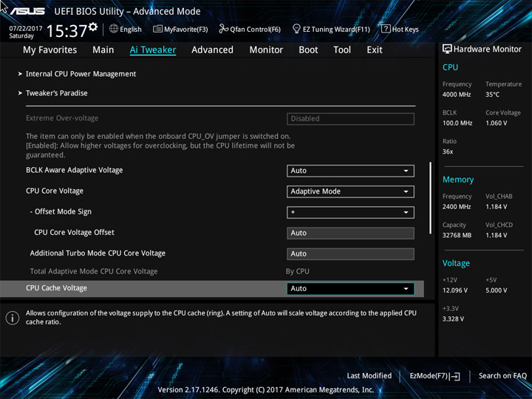Click the memory frequency 2400 MHz value
The image size is (532, 399).
point(457,207)
